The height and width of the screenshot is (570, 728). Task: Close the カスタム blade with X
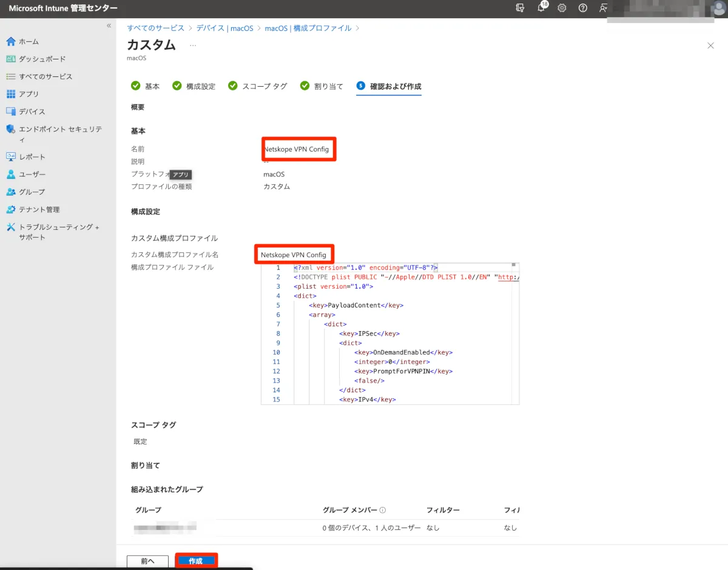pyautogui.click(x=711, y=45)
